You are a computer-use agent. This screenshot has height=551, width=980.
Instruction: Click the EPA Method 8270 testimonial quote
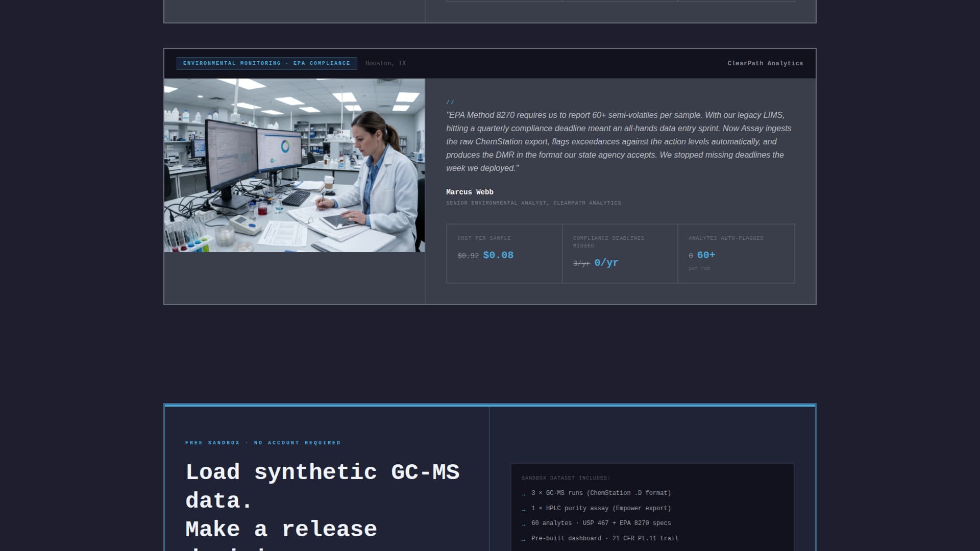(x=619, y=142)
